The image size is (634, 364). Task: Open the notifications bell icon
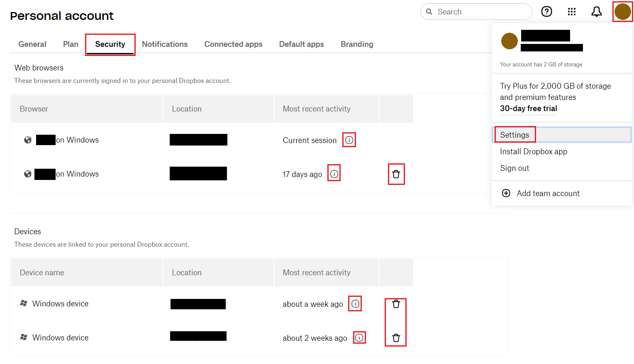(x=597, y=12)
